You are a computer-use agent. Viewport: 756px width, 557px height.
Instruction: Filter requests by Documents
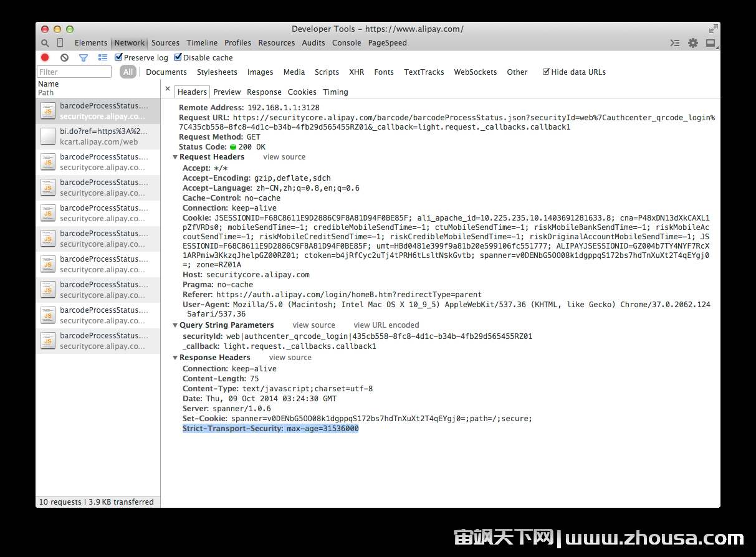click(x=166, y=72)
